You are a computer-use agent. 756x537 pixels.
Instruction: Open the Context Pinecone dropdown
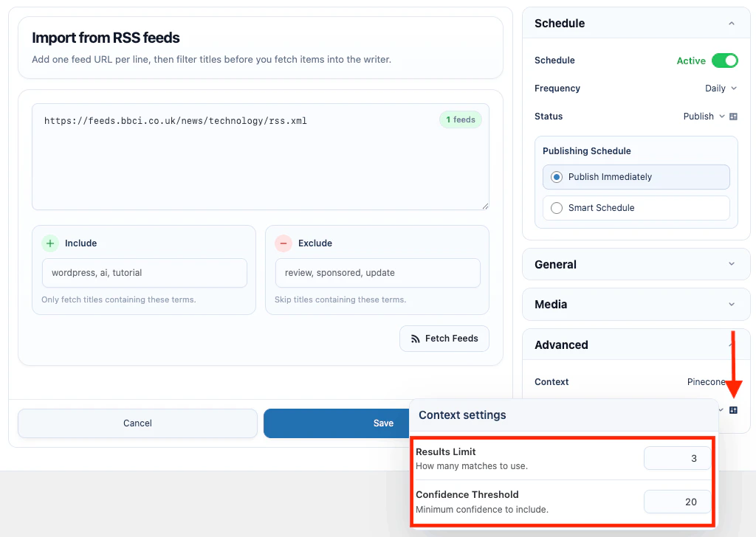click(x=707, y=382)
